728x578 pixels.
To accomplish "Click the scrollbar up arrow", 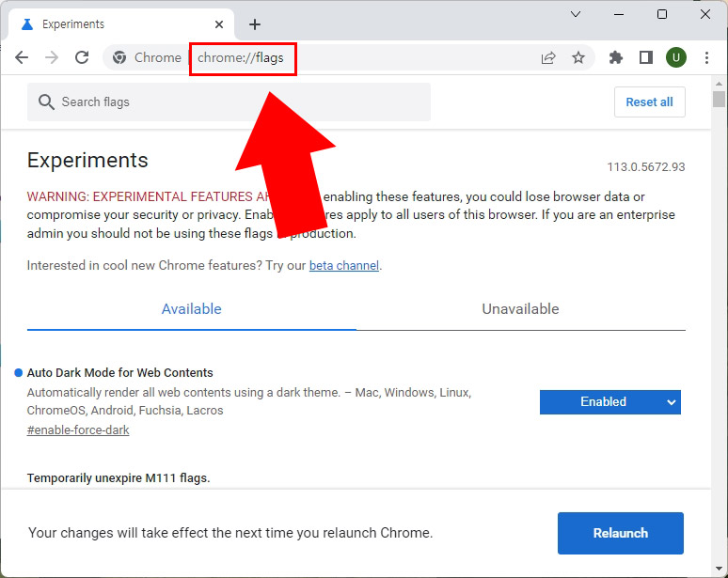I will point(719,84).
